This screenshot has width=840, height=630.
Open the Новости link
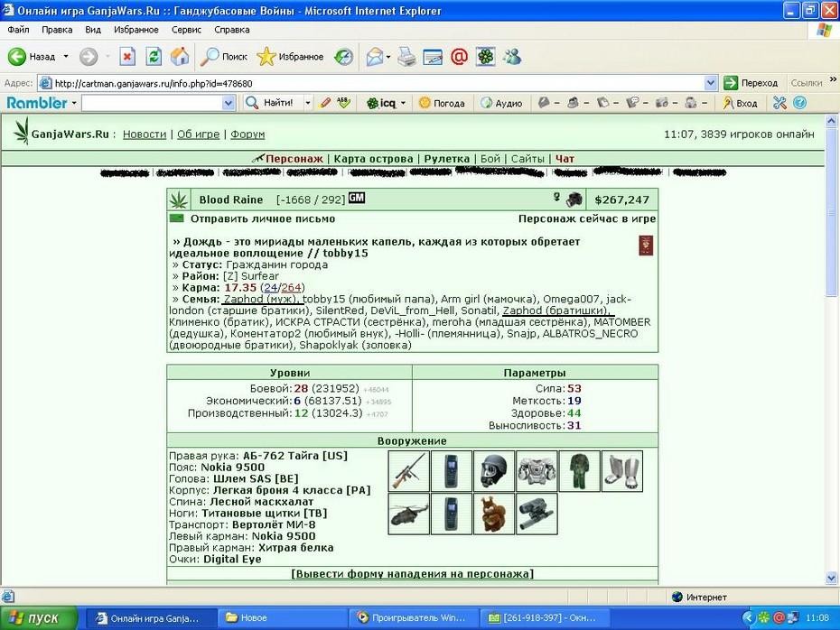coord(145,134)
